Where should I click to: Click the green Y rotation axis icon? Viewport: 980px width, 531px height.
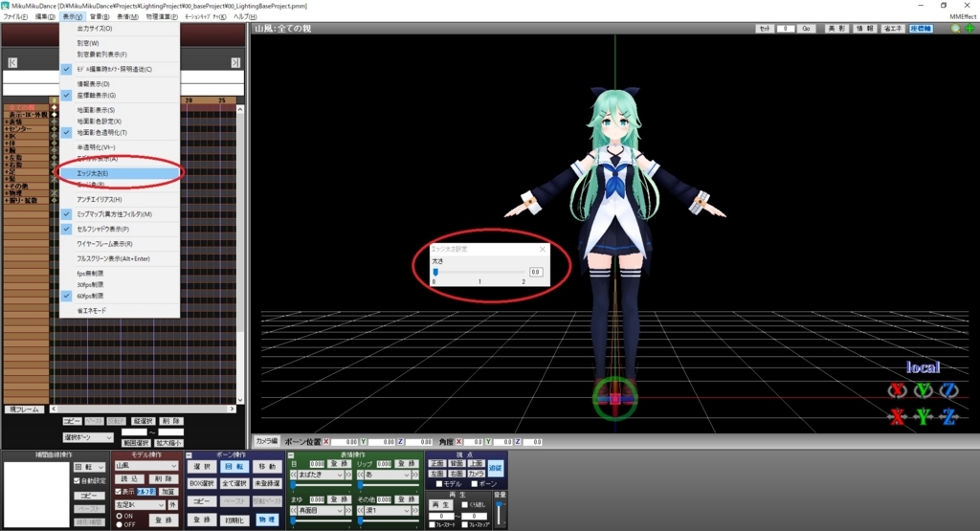tap(924, 390)
